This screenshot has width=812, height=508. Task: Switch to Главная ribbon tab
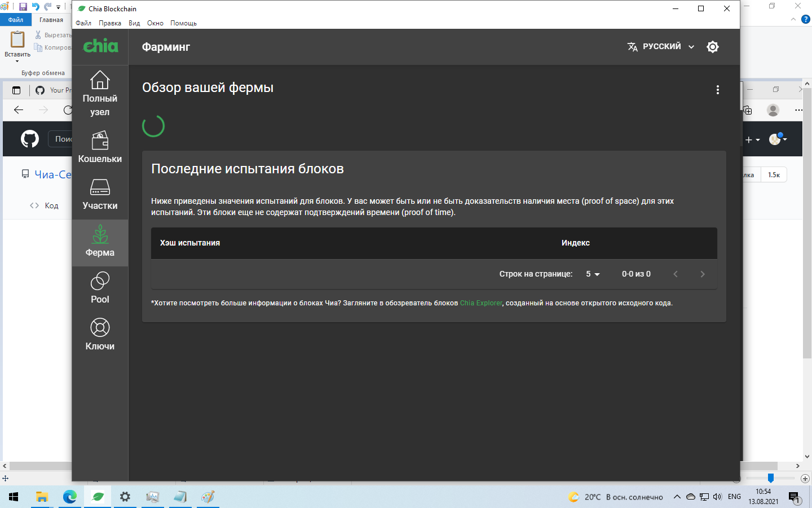(x=51, y=20)
